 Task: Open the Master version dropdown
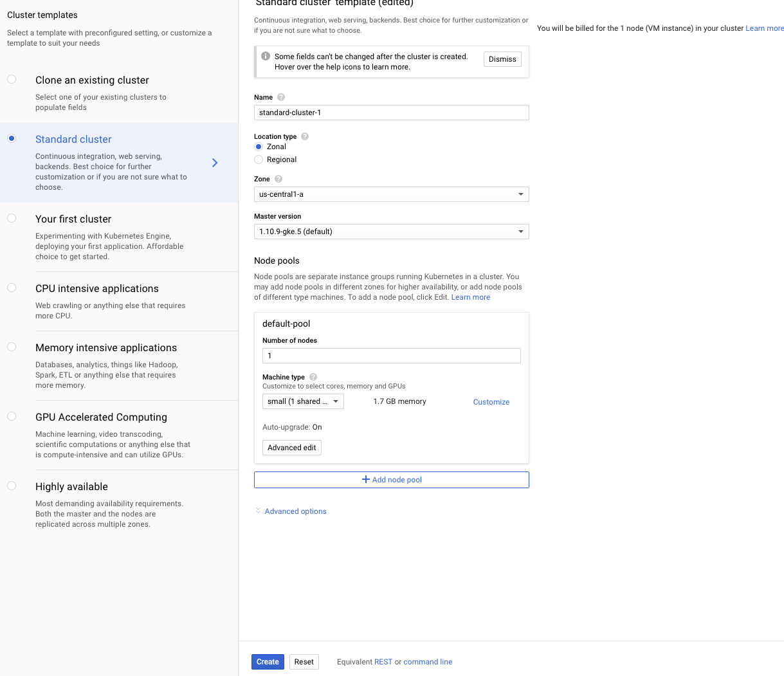click(x=391, y=232)
